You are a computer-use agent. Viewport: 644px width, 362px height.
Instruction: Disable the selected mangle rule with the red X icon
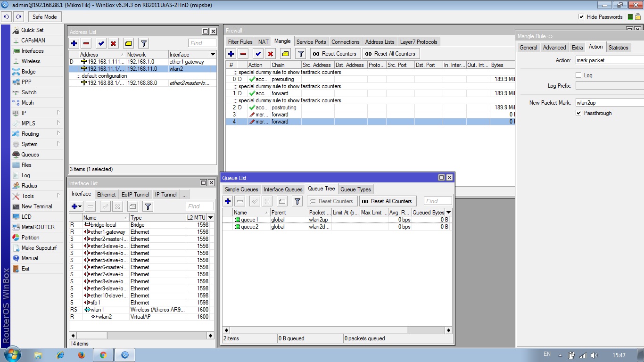click(x=270, y=54)
